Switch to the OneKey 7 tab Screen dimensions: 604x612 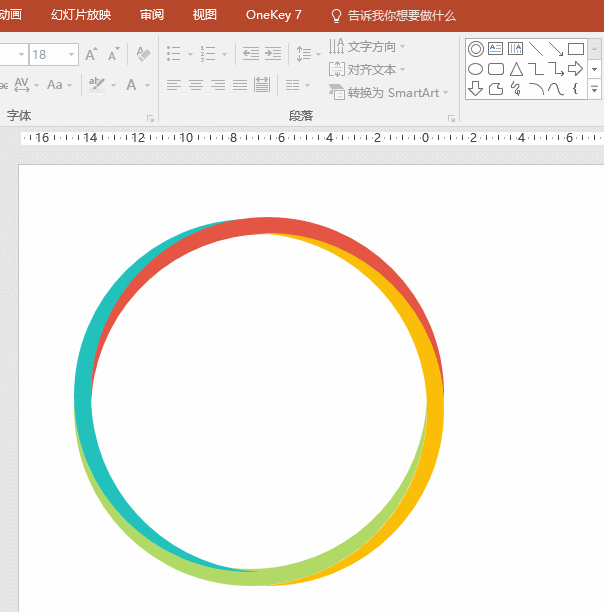(273, 15)
